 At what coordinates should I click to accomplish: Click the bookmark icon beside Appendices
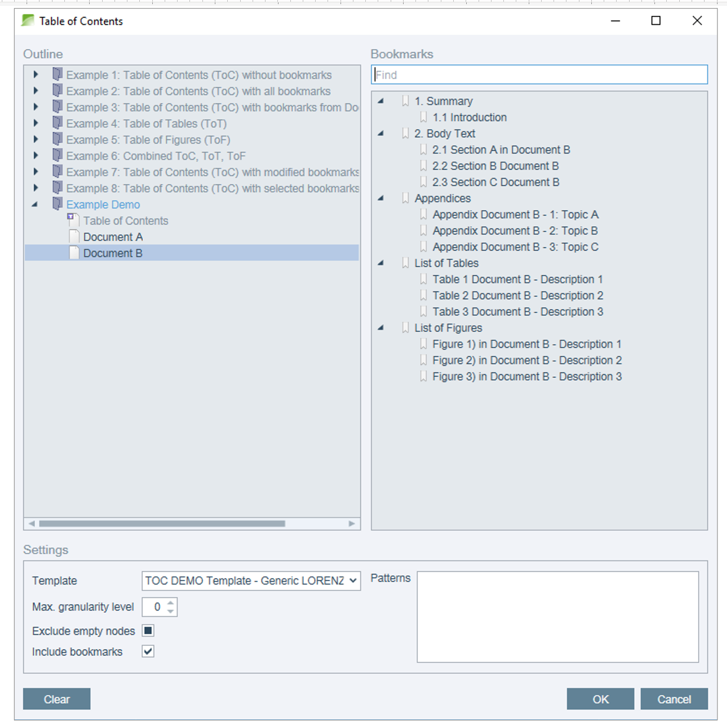click(x=405, y=198)
